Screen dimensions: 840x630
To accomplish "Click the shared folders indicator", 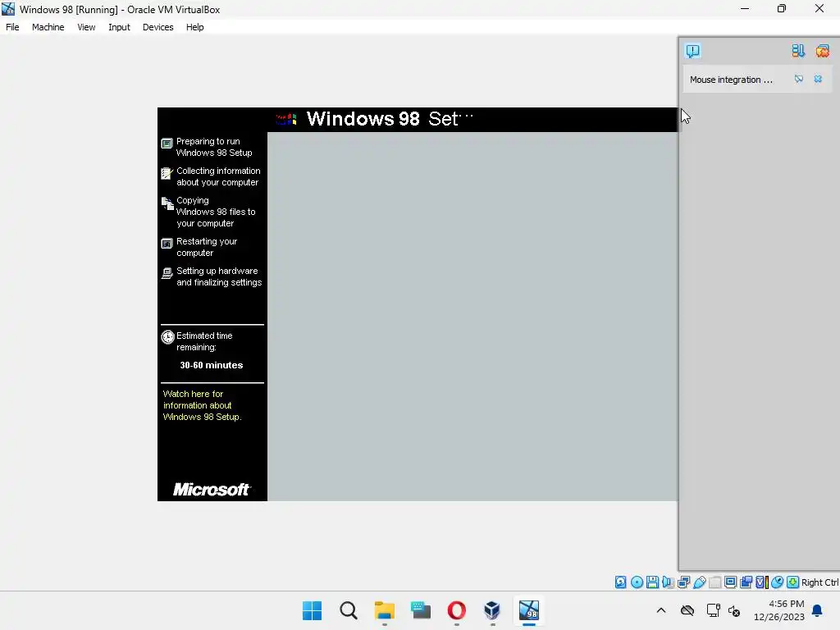I will pyautogui.click(x=715, y=582).
